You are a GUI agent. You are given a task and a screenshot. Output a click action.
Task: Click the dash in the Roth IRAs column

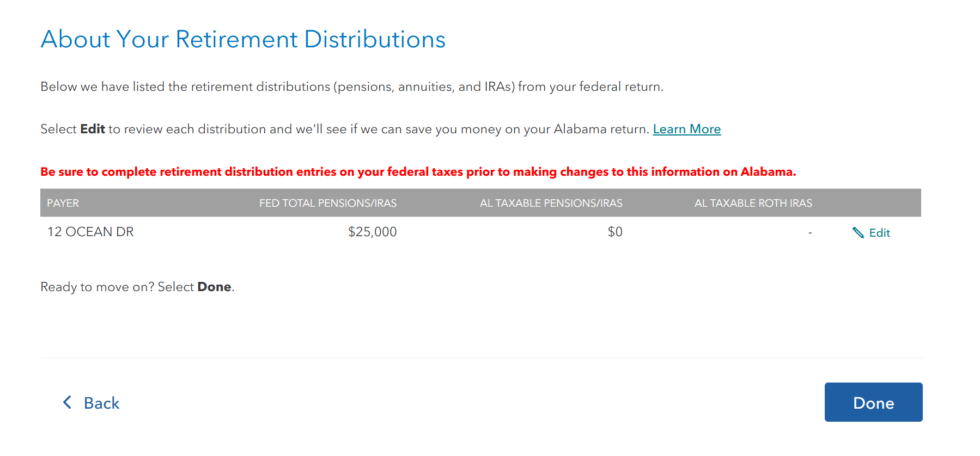pos(810,232)
